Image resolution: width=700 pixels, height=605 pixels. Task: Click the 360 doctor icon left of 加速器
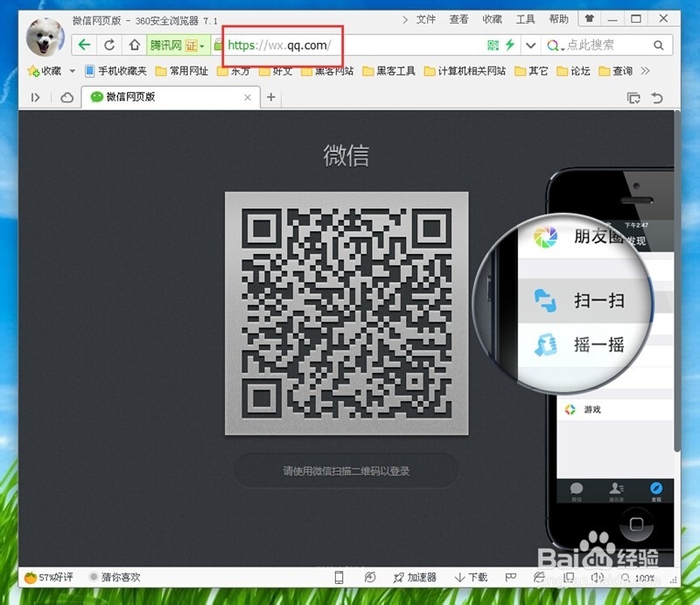(x=370, y=578)
